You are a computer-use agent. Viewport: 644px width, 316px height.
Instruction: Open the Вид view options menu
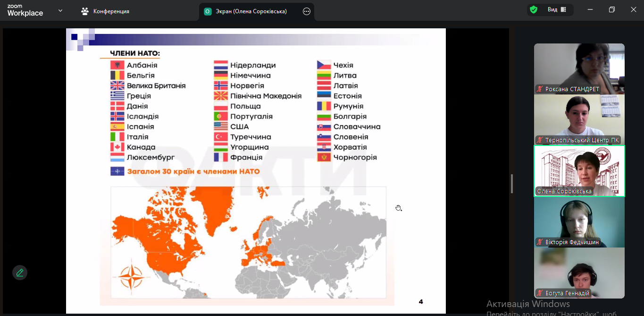pos(552,10)
